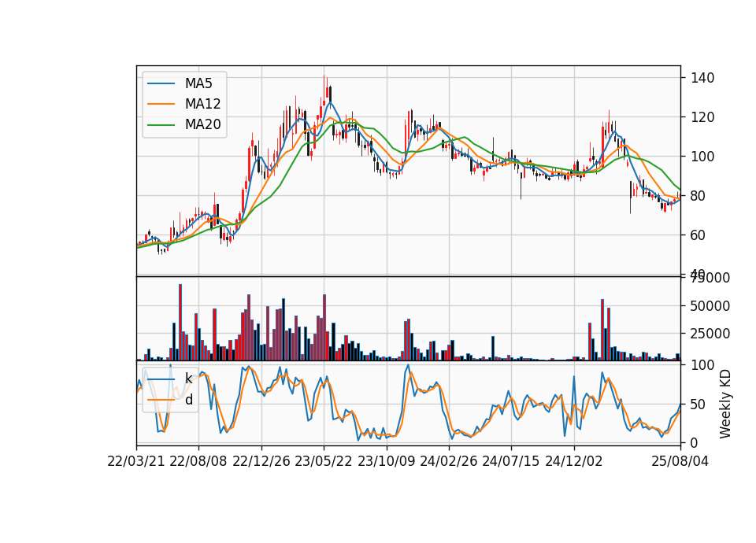Click the long-wick candle dropping to 78 before 24/12/02
This screenshot has height=543, width=756.
pyautogui.click(x=521, y=181)
